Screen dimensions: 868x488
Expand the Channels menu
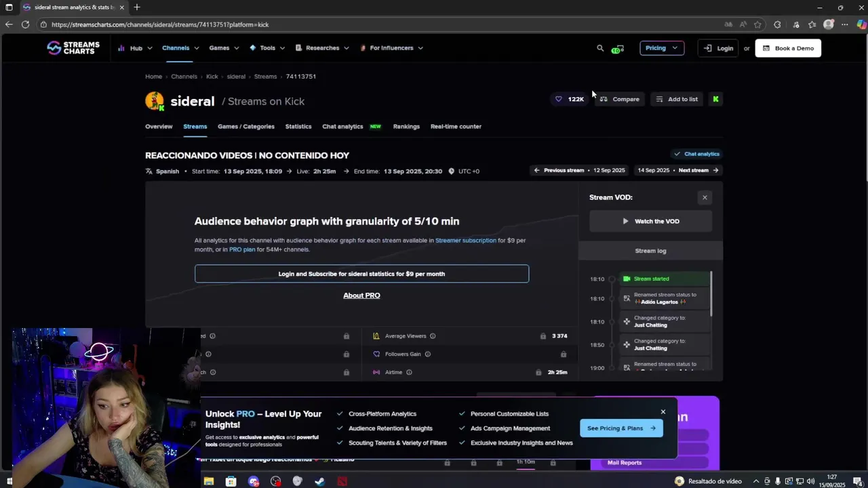[x=180, y=48]
